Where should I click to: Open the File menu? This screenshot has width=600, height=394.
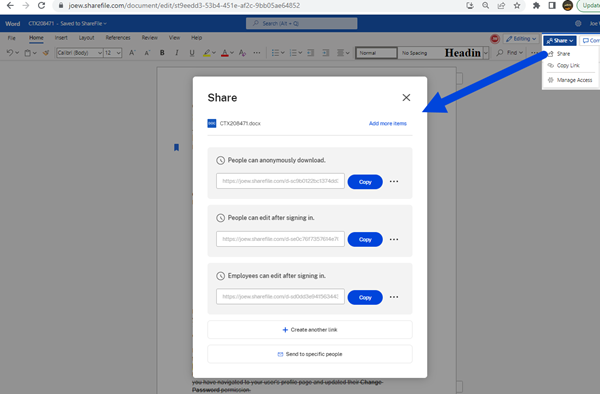click(12, 38)
